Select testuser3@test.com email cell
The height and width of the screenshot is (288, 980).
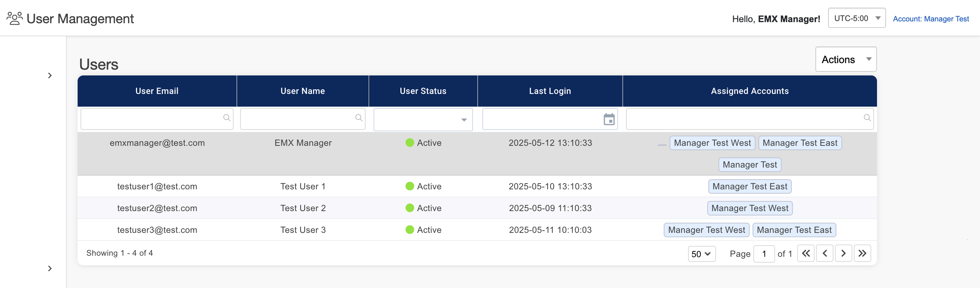157,230
